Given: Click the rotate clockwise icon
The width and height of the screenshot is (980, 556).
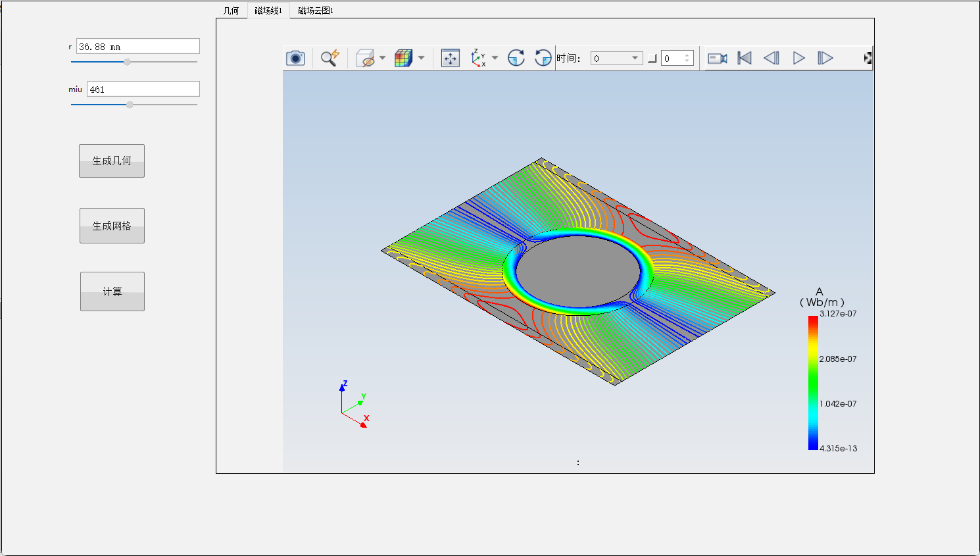Looking at the screenshot, I should pos(516,58).
